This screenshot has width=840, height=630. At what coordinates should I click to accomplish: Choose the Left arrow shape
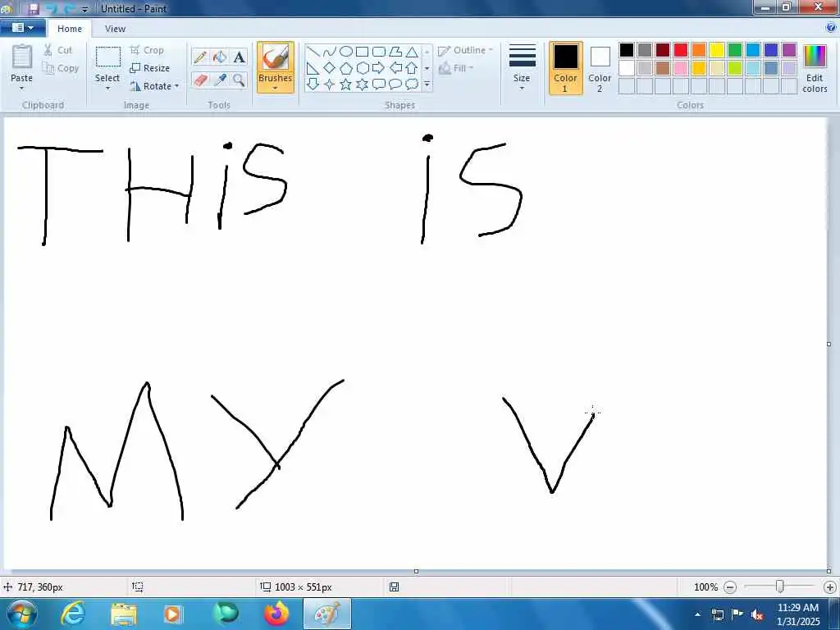pos(395,68)
